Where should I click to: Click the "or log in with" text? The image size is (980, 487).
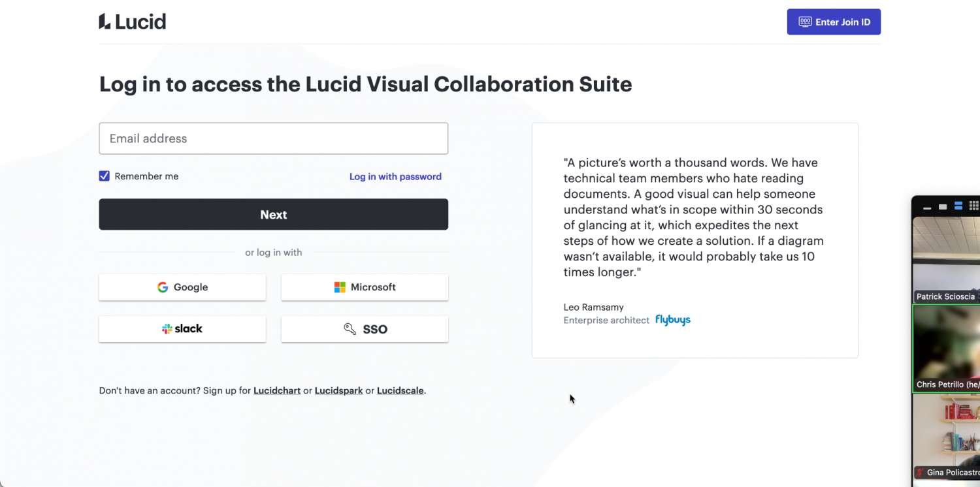point(273,253)
